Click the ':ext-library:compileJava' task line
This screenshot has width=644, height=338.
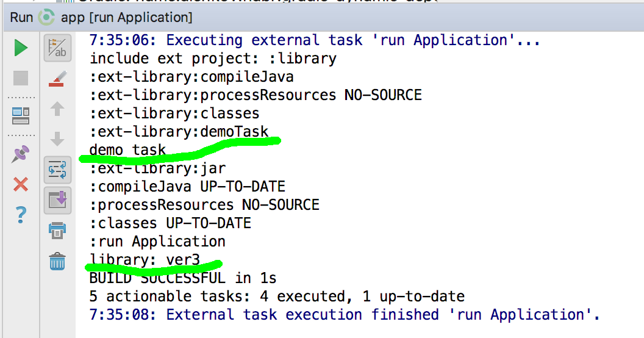191,77
